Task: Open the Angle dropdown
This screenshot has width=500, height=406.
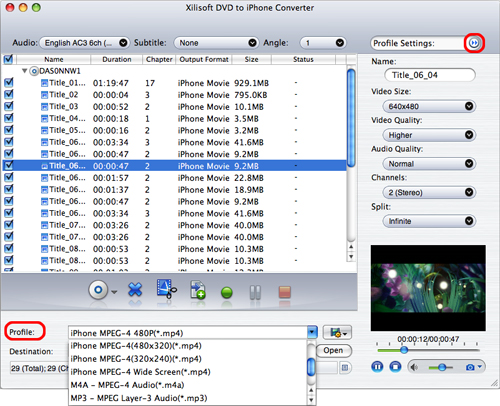Action: pyautogui.click(x=323, y=43)
